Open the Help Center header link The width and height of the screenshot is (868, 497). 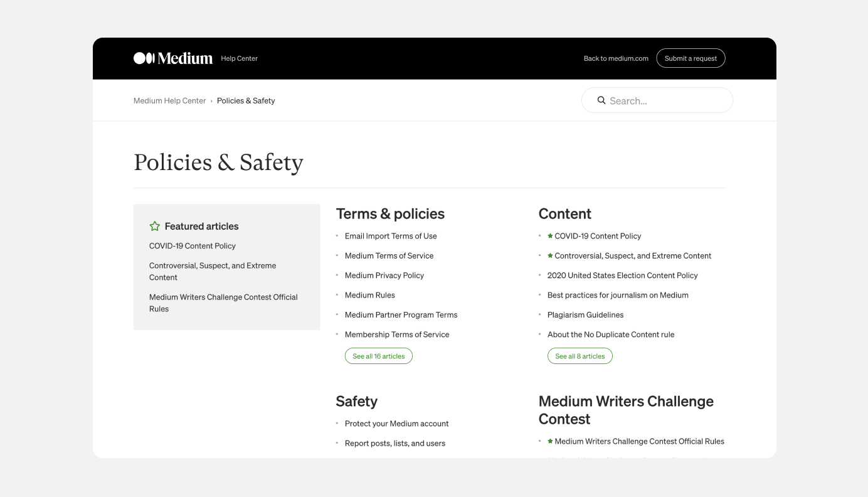point(239,58)
